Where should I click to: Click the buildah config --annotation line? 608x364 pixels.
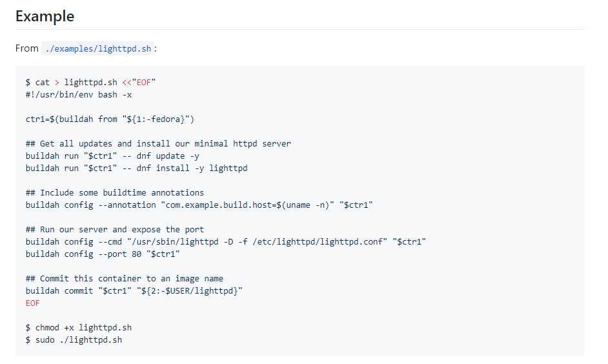point(199,205)
